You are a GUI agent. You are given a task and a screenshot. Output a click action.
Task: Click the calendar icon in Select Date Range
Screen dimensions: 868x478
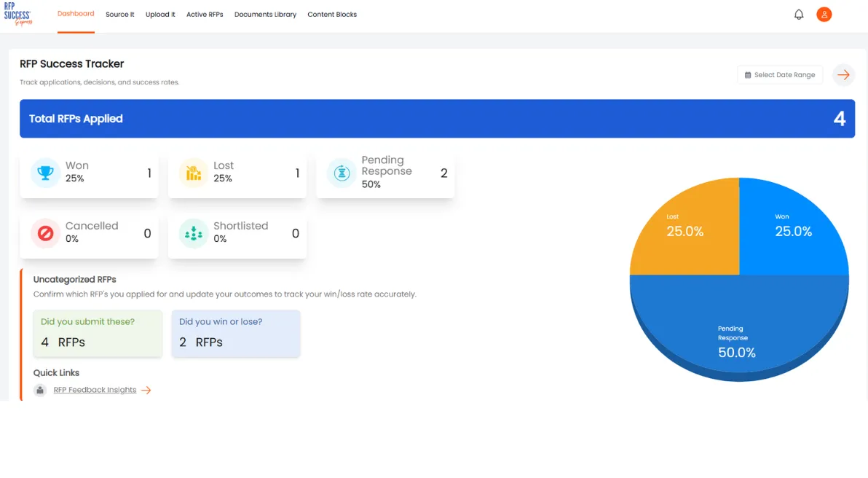click(747, 75)
